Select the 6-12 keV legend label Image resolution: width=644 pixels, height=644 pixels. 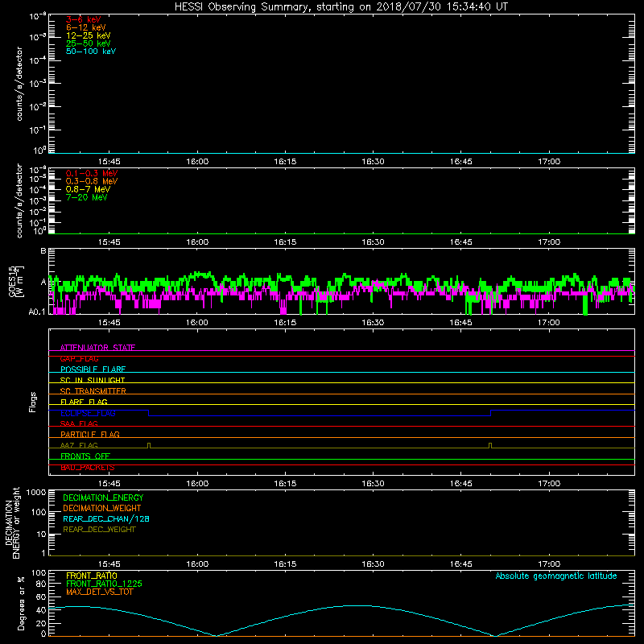(85, 27)
